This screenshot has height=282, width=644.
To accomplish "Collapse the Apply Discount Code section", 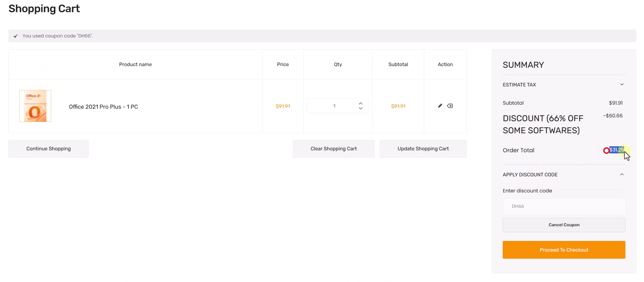I will pos(622,174).
